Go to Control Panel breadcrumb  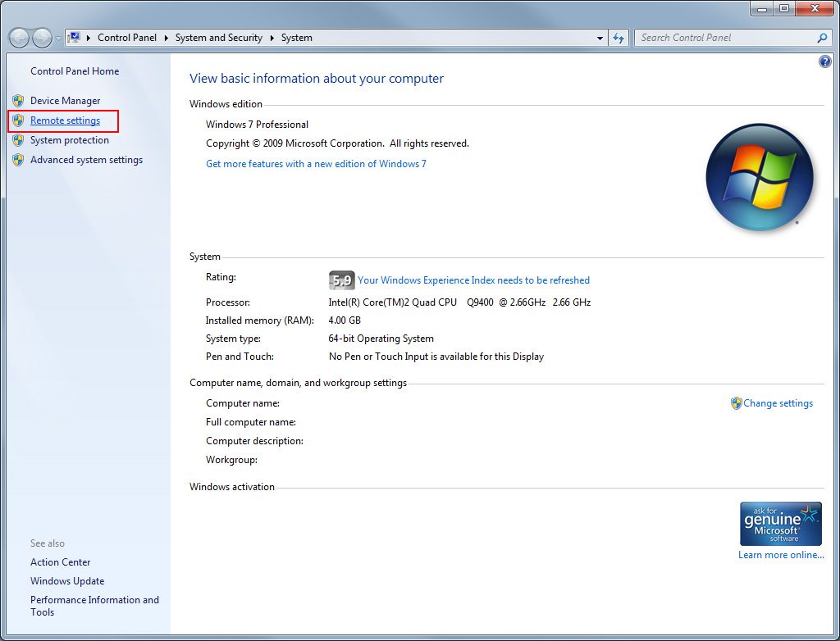coord(127,38)
